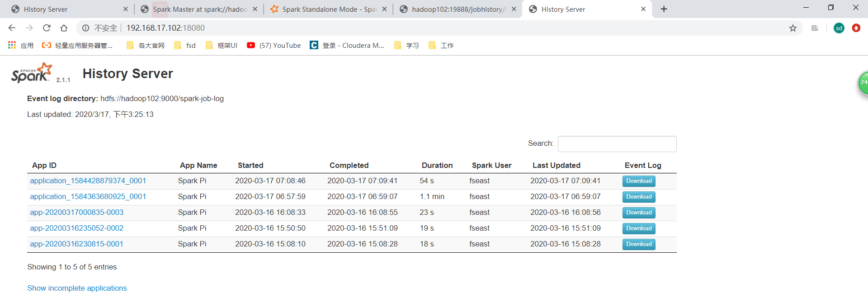Screen dimensions: 868x297
Task: Open the 工作 bookmark folder
Action: 441,45
